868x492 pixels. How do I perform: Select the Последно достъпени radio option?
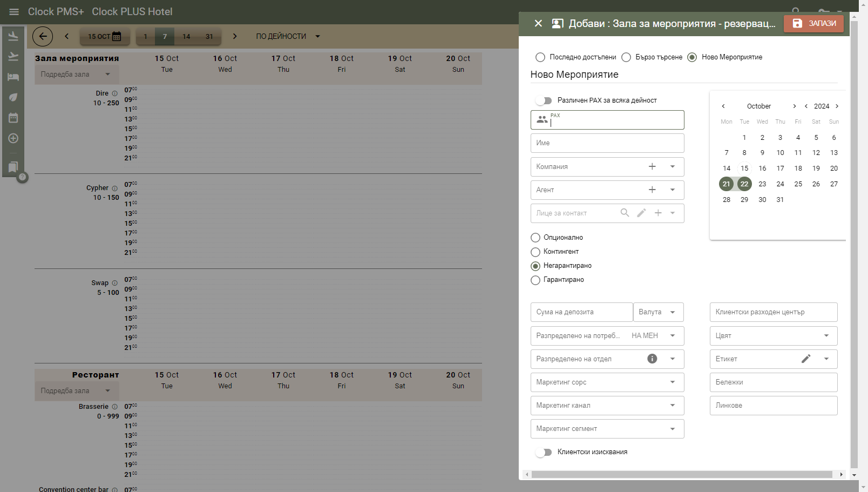[540, 57]
